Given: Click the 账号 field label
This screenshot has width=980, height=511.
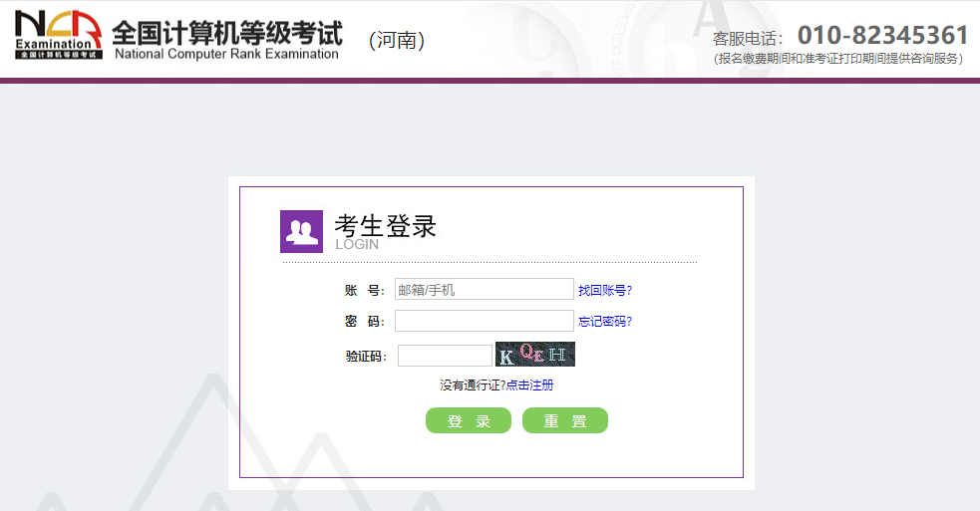Looking at the screenshot, I should coord(364,290).
